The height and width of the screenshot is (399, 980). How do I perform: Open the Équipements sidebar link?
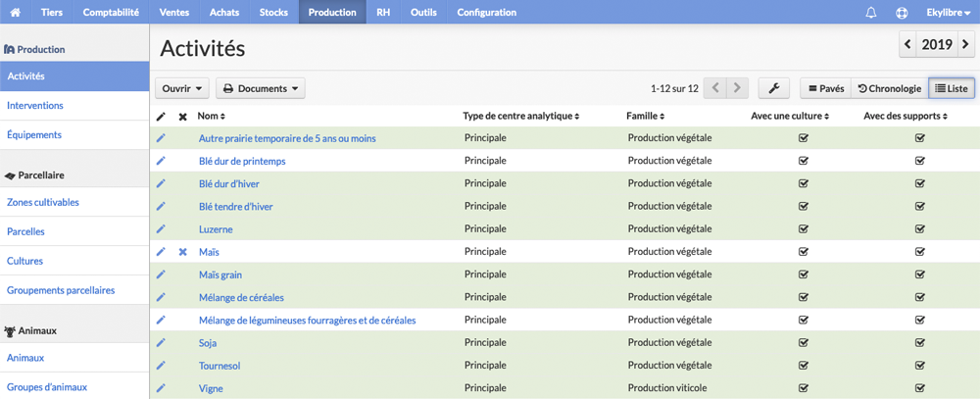(x=74, y=134)
